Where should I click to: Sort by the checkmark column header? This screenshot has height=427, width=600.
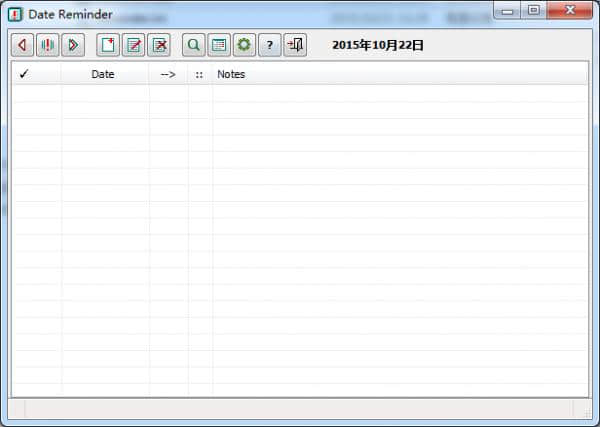24,74
